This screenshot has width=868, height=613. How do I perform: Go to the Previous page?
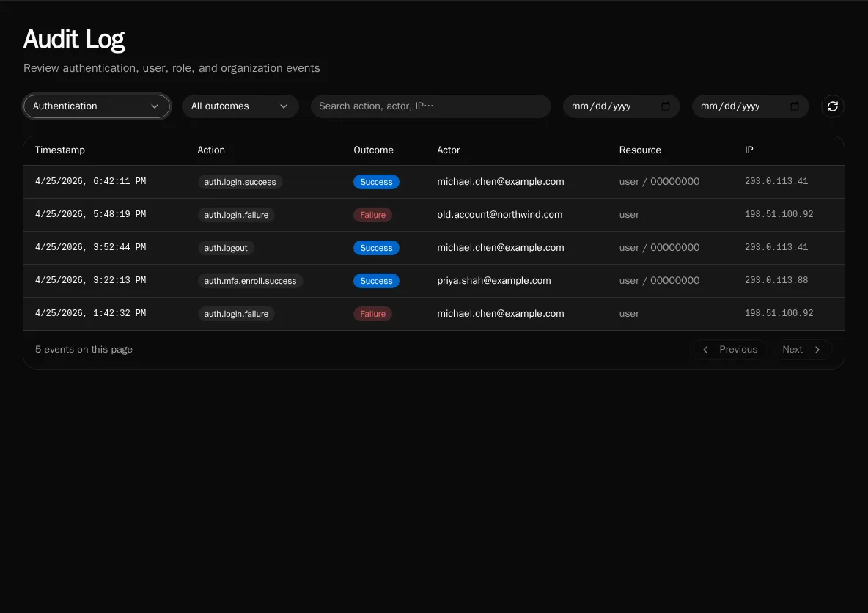point(729,350)
